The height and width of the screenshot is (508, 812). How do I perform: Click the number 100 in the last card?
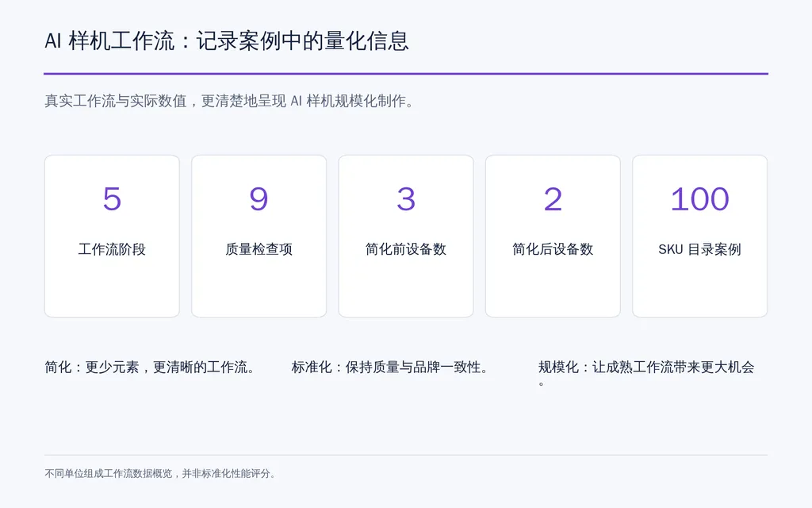699,199
